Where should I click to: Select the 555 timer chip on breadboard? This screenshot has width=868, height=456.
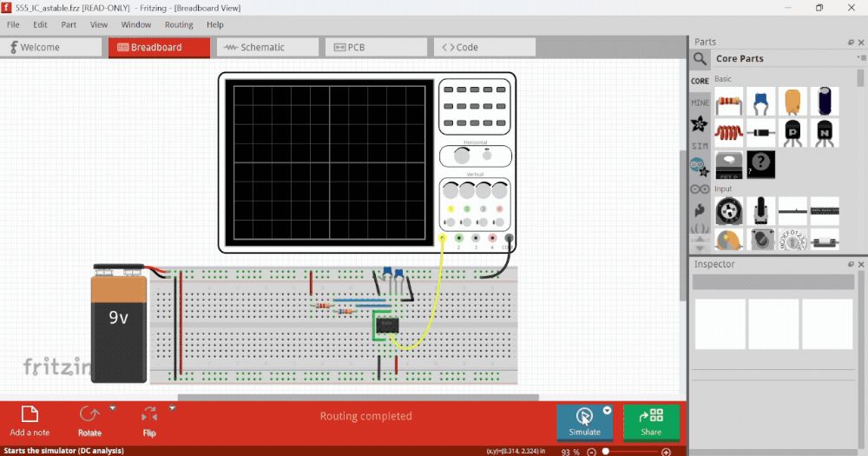[387, 325]
